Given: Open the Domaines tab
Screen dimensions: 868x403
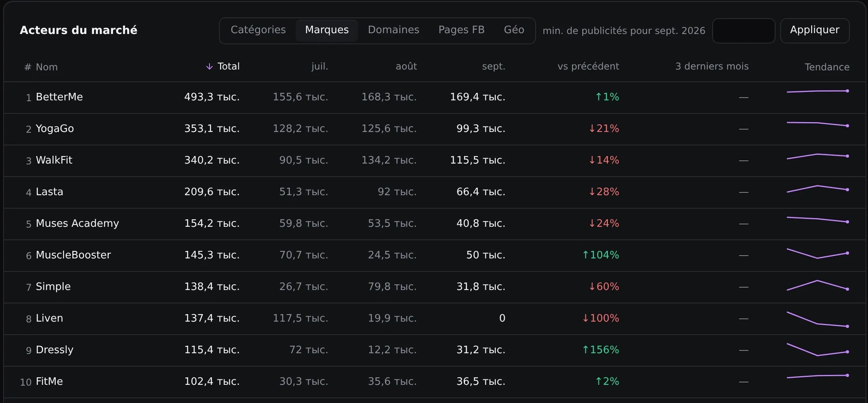Looking at the screenshot, I should click(393, 30).
